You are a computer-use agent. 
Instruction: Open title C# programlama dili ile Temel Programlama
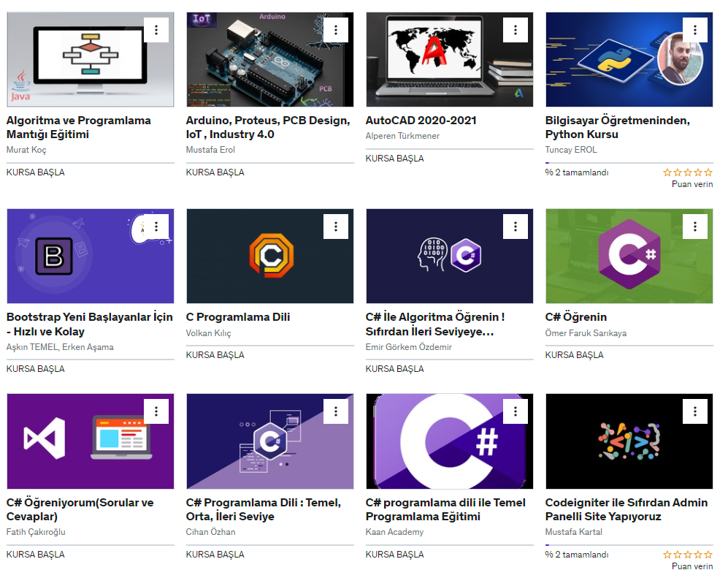(x=445, y=510)
